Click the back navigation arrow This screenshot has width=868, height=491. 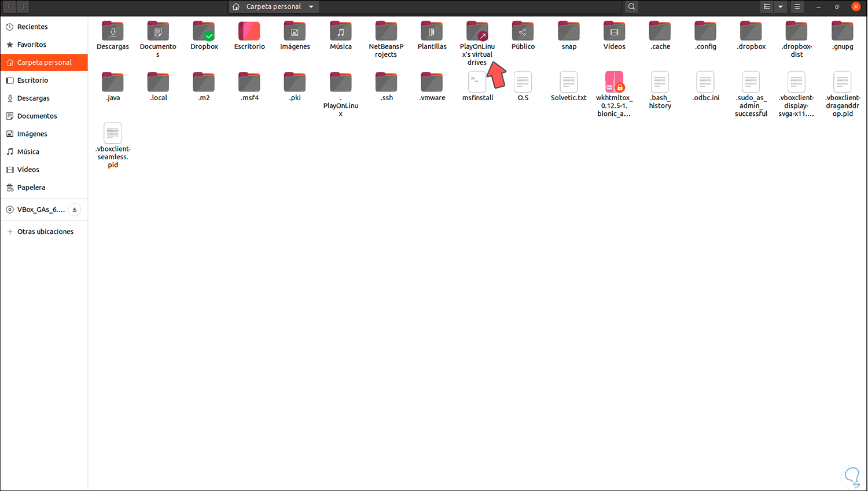[x=9, y=6]
